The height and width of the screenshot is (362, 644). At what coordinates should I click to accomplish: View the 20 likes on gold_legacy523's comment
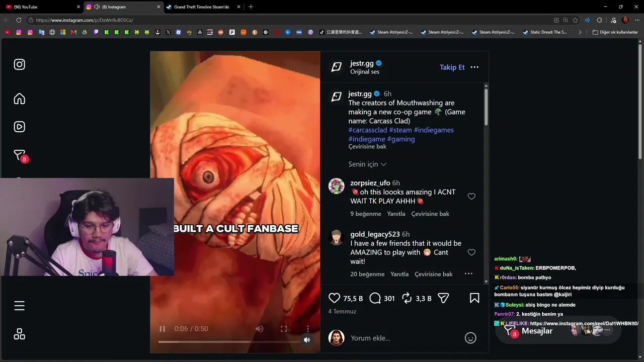pyautogui.click(x=367, y=274)
